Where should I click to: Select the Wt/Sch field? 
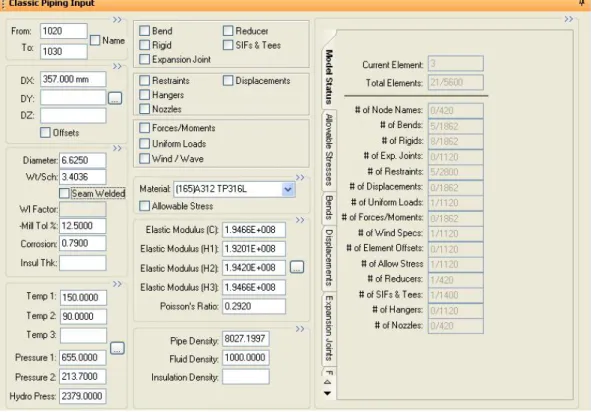click(83, 177)
